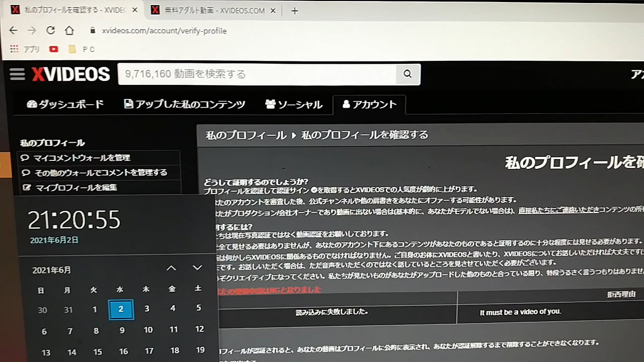Image resolution: width=644 pixels, height=362 pixels.
Task: Click the 読み込みに失敗しました cell
Action: coord(332,312)
